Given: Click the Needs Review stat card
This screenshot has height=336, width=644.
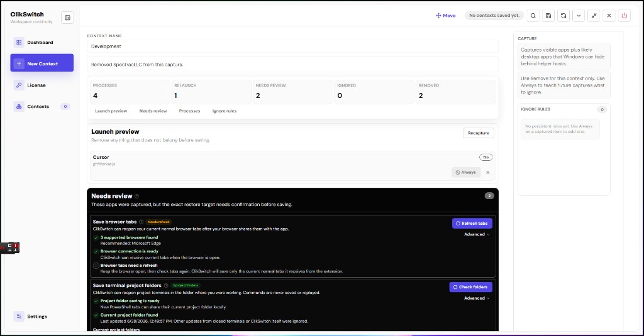Looking at the screenshot, I should tap(292, 92).
